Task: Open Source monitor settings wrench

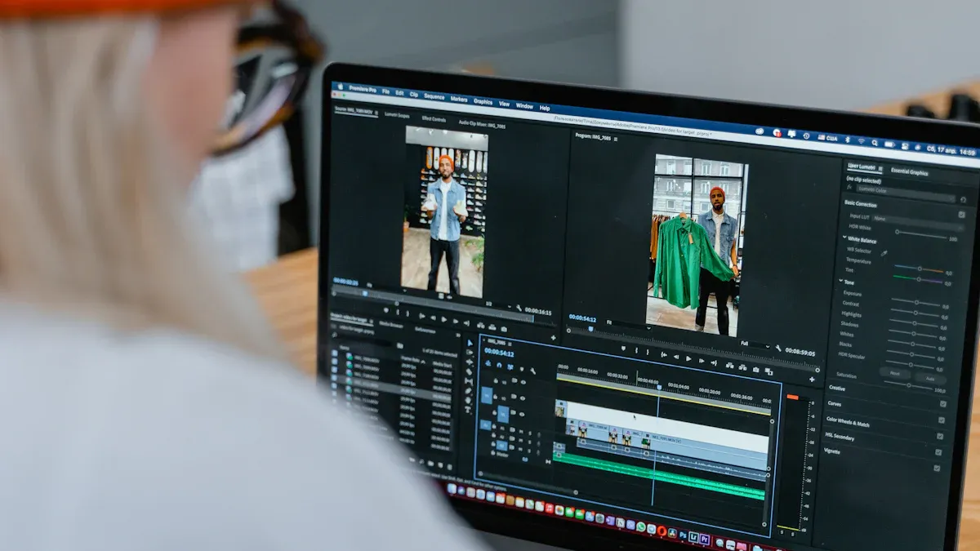Action: point(519,308)
